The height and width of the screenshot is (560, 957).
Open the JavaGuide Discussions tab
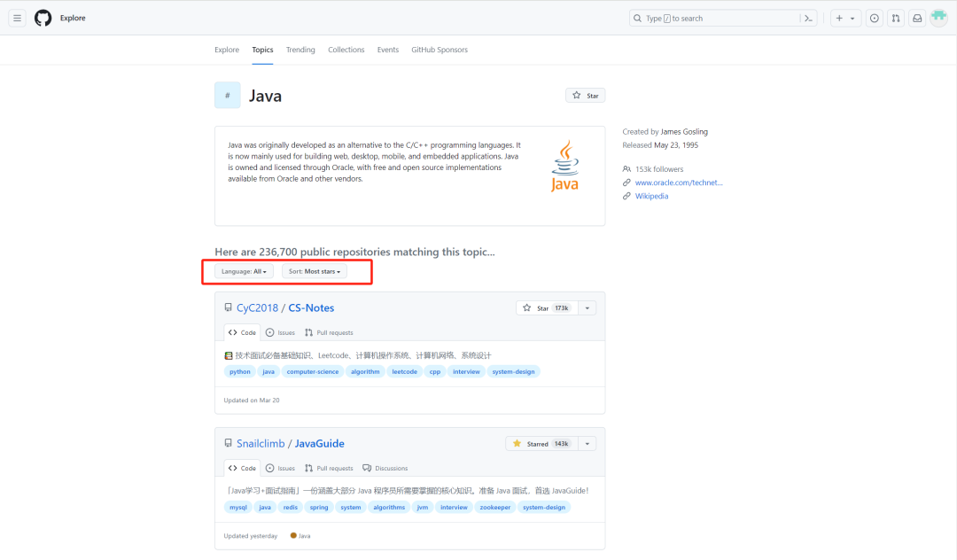(385, 468)
